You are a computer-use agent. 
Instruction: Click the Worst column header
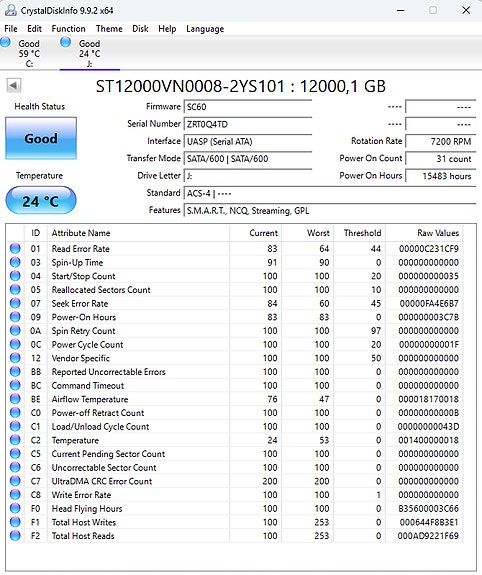click(307, 233)
